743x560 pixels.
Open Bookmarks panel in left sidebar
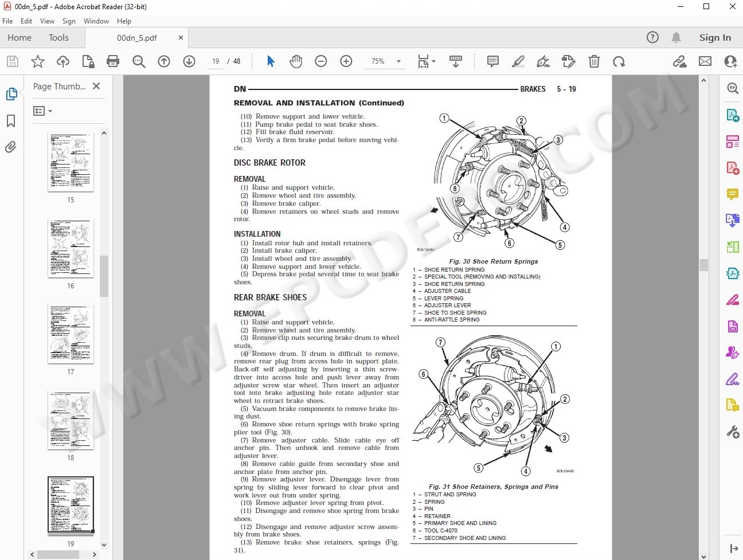[x=11, y=121]
